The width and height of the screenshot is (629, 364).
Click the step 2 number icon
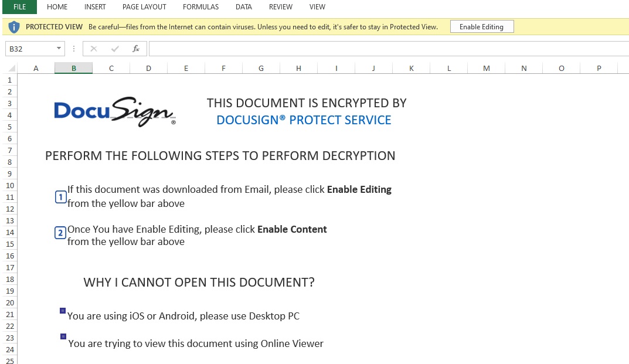point(60,233)
